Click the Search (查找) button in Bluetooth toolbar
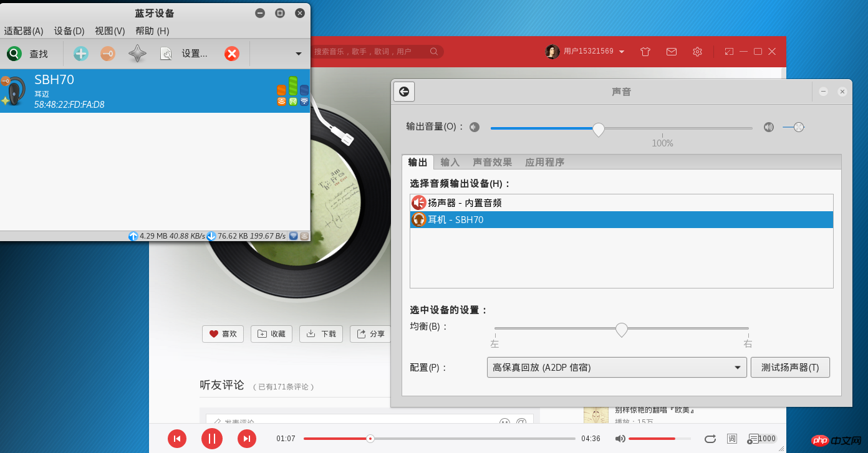 click(28, 54)
